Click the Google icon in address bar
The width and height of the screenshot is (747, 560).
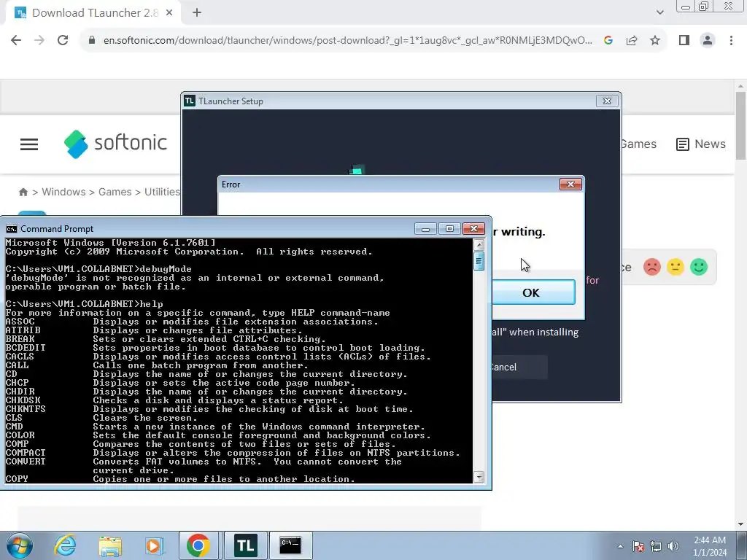pyautogui.click(x=608, y=41)
